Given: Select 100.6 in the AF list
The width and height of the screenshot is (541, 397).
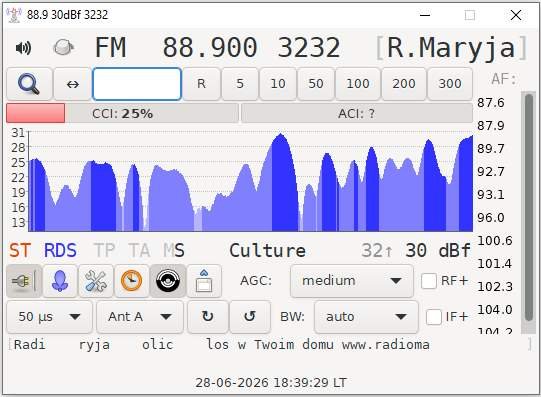Looking at the screenshot, I should pos(494,240).
